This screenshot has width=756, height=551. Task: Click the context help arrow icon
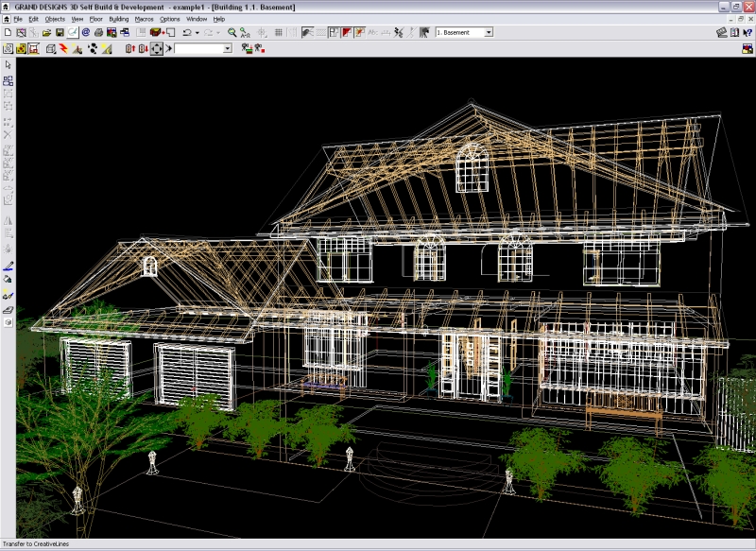pyautogui.click(x=747, y=32)
